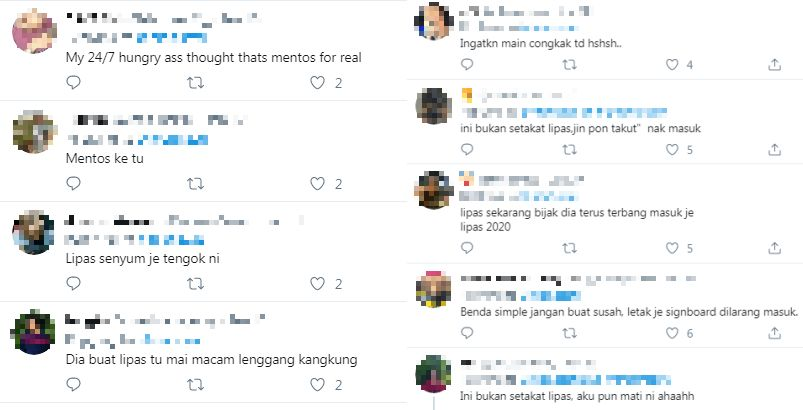Retweet the 'Lipas senyum je tengok ni' tweet
Image resolution: width=803 pixels, height=410 pixels.
pos(196,284)
